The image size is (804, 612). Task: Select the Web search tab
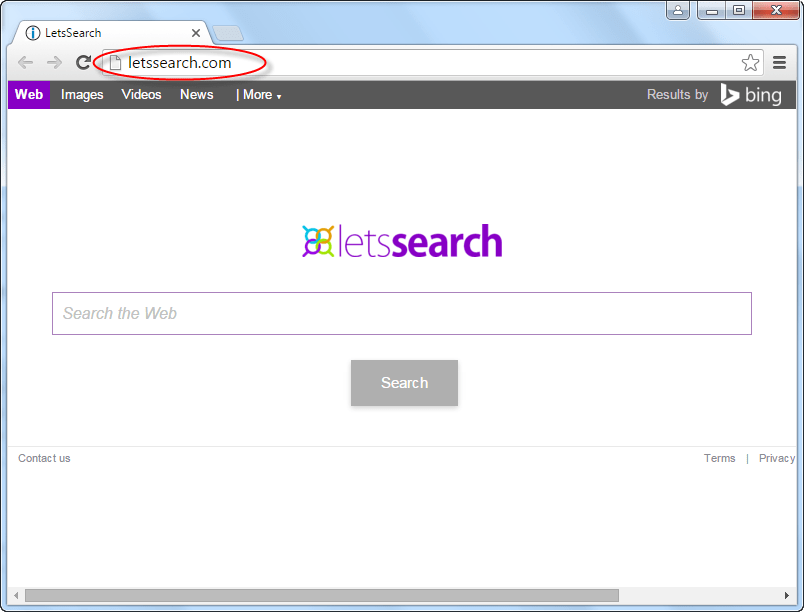pyautogui.click(x=29, y=95)
